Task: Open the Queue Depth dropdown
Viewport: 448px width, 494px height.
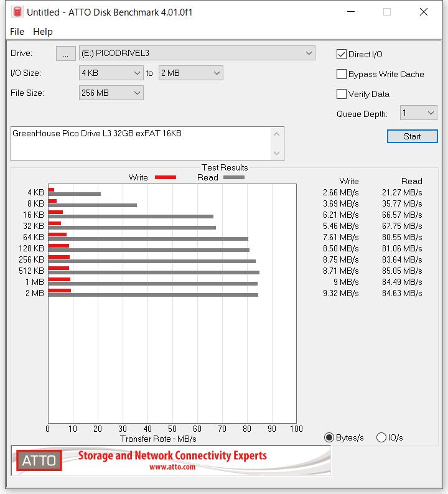Action: tap(418, 113)
